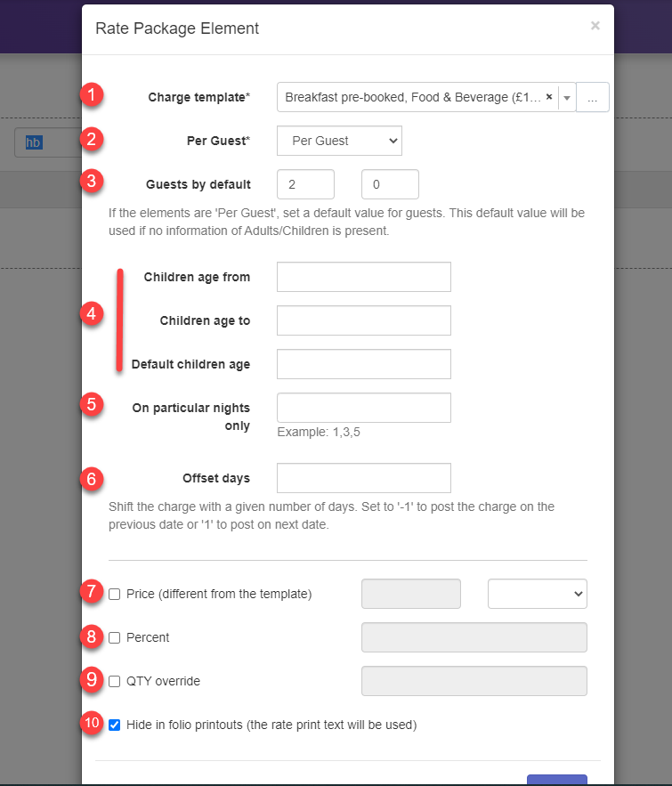Select the Guests by default field showing 0

tap(390, 184)
